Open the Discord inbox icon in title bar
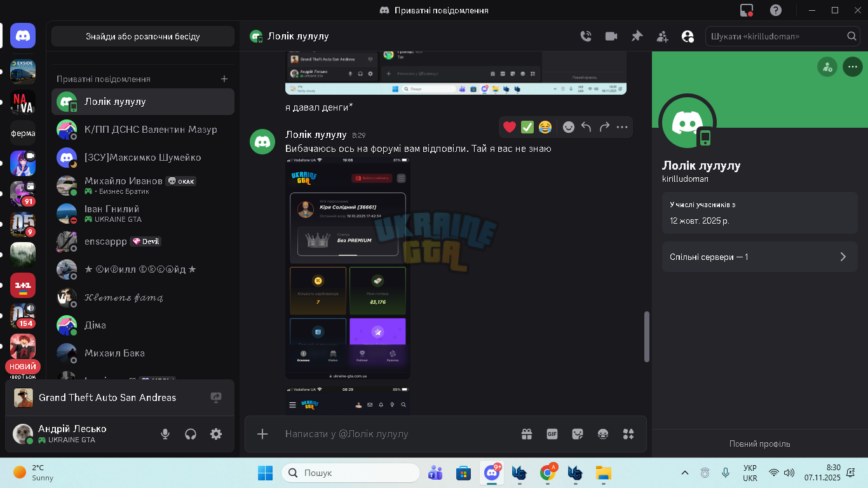 pyautogui.click(x=747, y=10)
